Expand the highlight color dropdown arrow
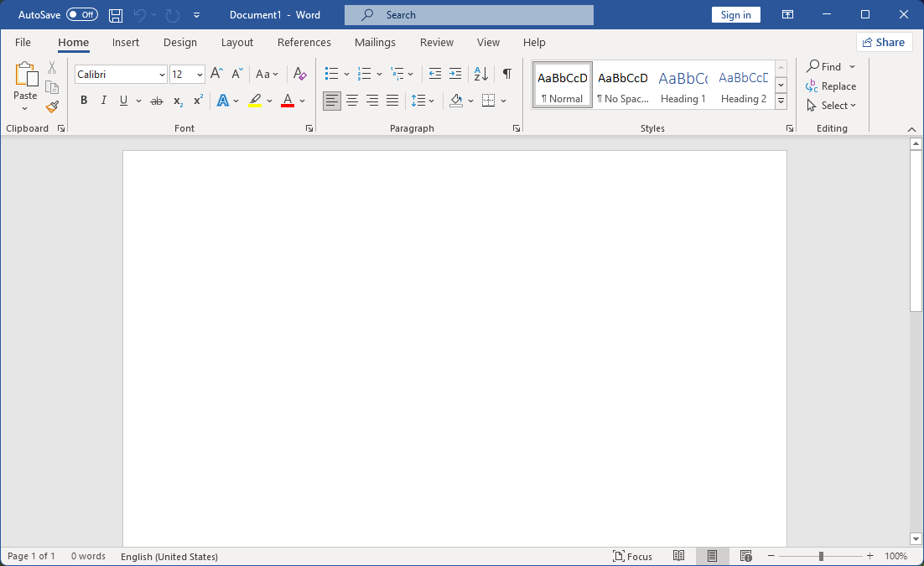Image resolution: width=924 pixels, height=566 pixels. click(269, 101)
